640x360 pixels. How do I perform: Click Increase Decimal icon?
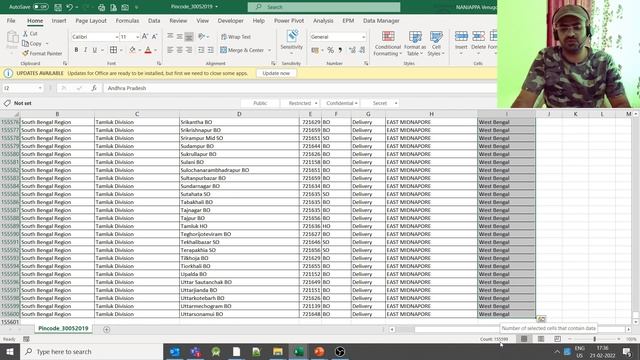coord(352,50)
